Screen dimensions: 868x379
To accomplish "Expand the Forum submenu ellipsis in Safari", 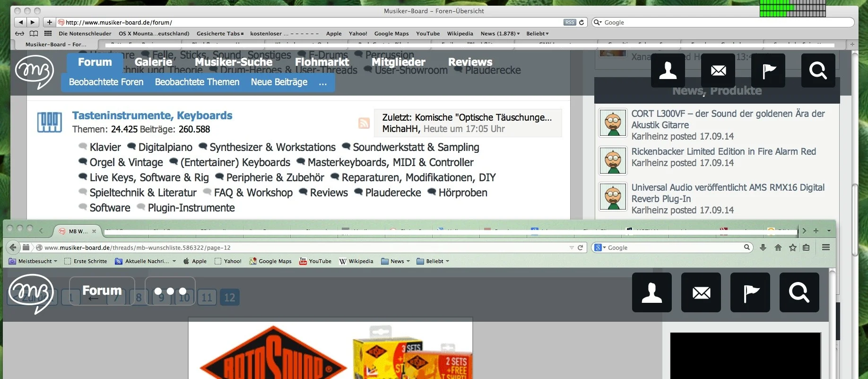I will point(323,82).
